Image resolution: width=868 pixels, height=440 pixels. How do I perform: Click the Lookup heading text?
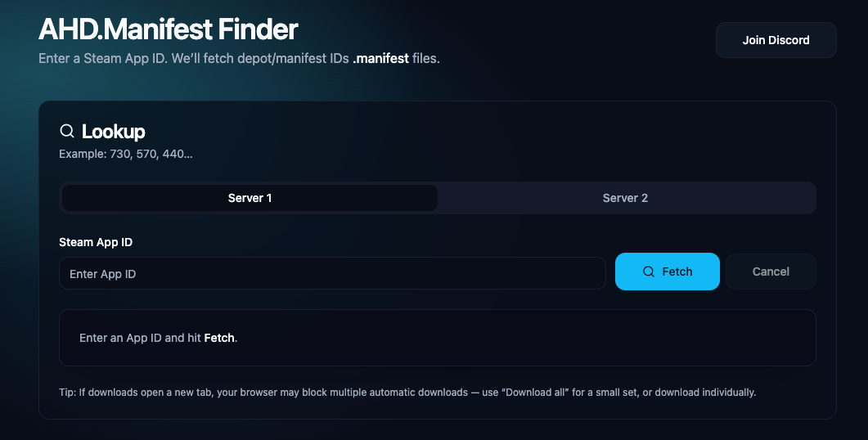point(114,132)
